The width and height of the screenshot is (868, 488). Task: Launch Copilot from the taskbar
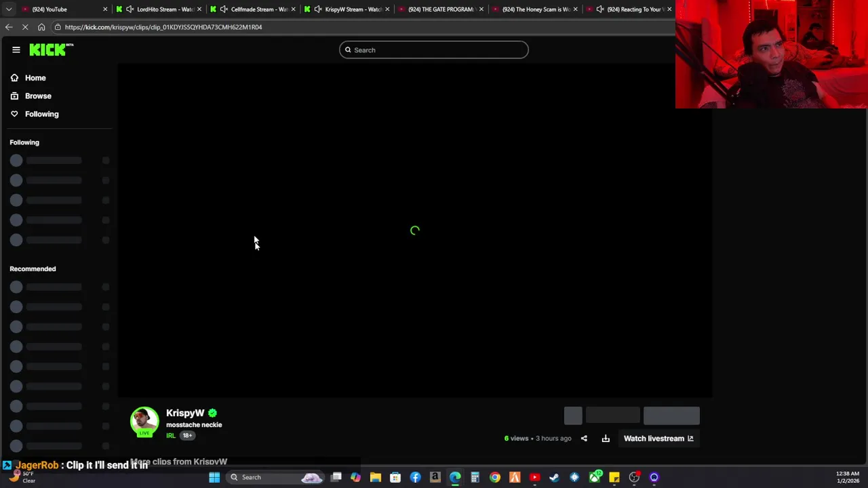click(355, 477)
